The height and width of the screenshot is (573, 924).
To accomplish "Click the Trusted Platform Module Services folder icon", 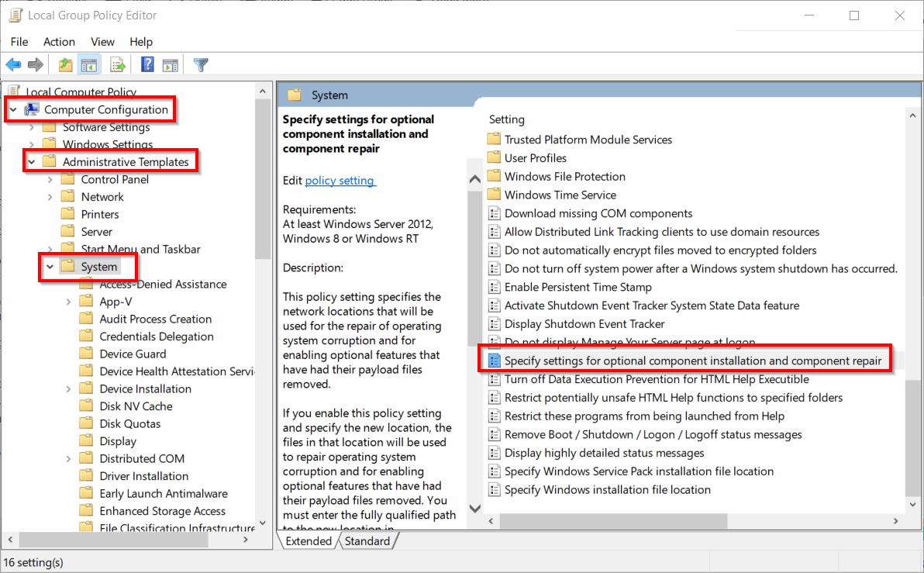I will (x=494, y=140).
